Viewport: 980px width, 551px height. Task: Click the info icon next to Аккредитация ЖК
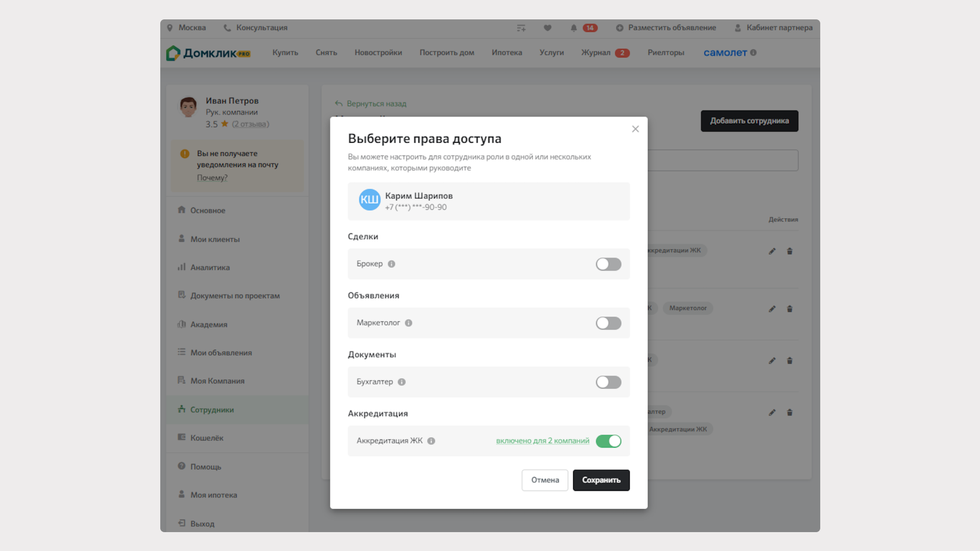point(431,441)
